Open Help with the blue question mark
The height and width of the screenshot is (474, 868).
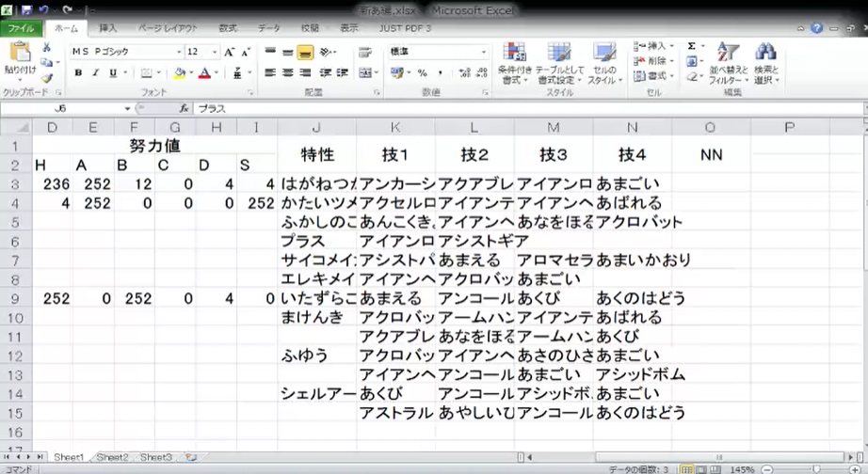pos(816,27)
